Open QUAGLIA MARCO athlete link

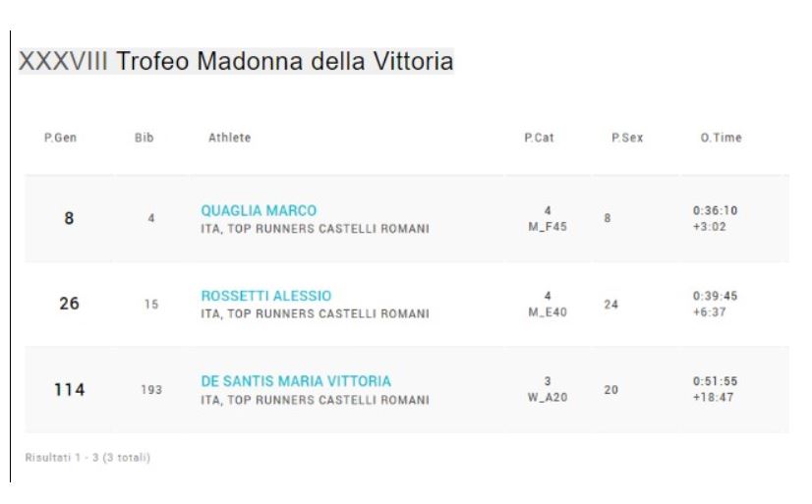[259, 211]
